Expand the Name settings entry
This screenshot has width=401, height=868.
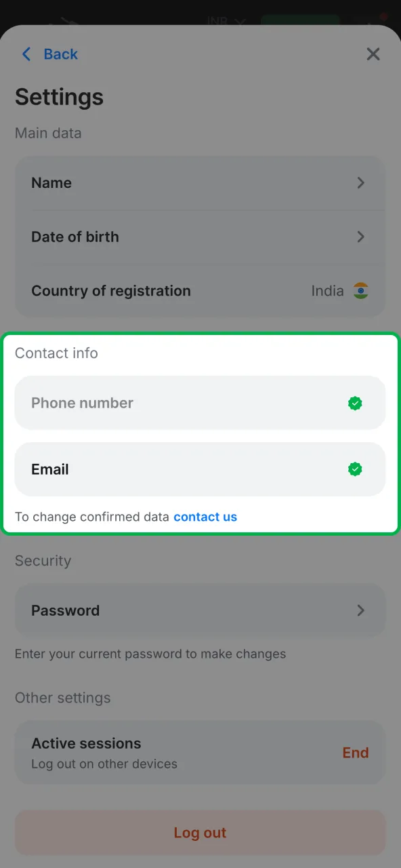(x=200, y=182)
